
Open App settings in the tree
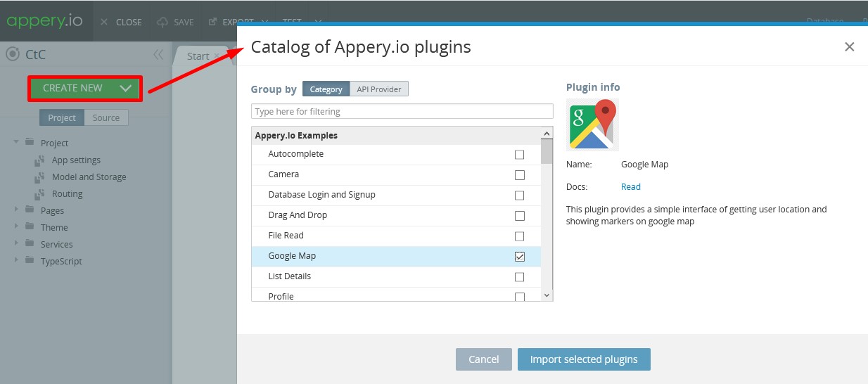click(x=76, y=160)
